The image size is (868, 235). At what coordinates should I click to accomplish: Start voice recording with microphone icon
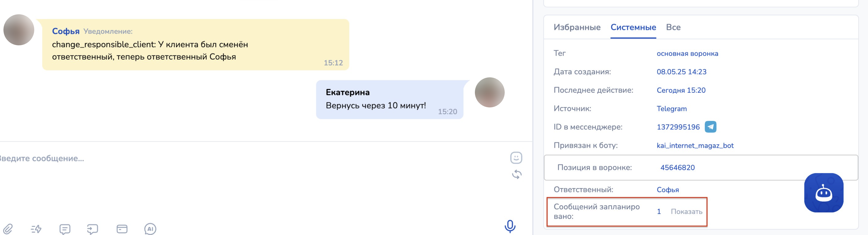pyautogui.click(x=510, y=226)
